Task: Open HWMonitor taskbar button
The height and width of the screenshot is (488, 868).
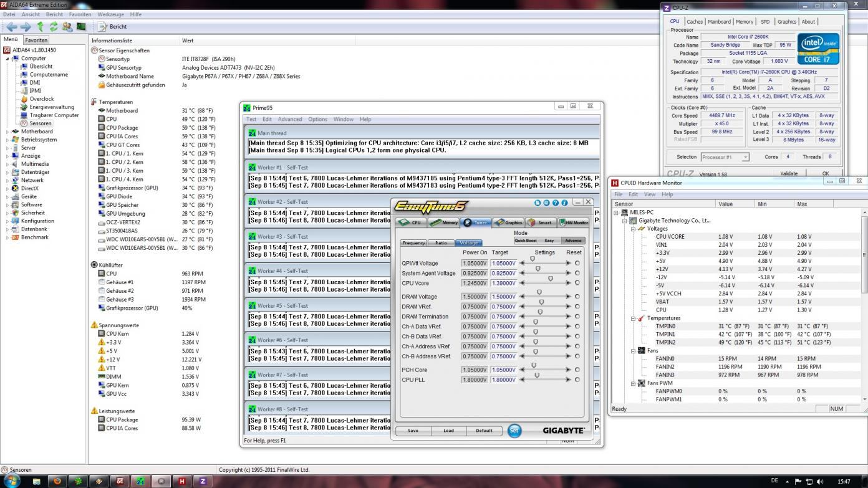Action: point(181,481)
